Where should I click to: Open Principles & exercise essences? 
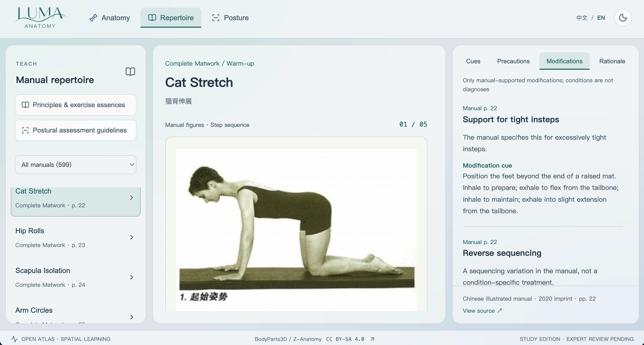(x=76, y=105)
